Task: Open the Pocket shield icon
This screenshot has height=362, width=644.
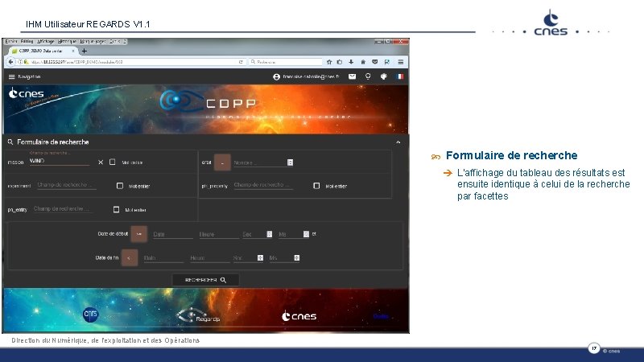Action: point(374,62)
